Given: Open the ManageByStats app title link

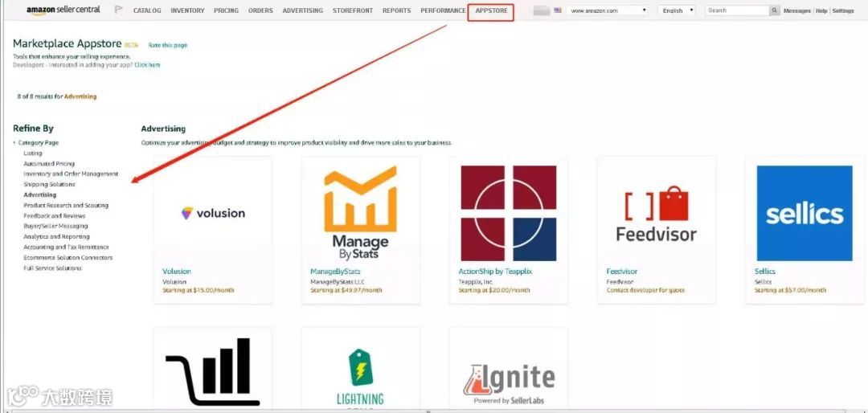Looking at the screenshot, I should 335,272.
